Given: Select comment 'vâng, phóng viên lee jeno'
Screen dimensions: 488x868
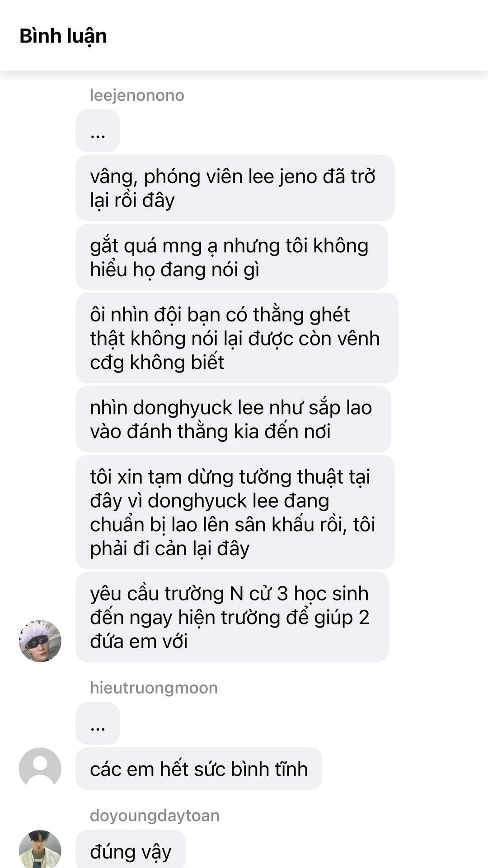Looking at the screenshot, I should point(235,188).
